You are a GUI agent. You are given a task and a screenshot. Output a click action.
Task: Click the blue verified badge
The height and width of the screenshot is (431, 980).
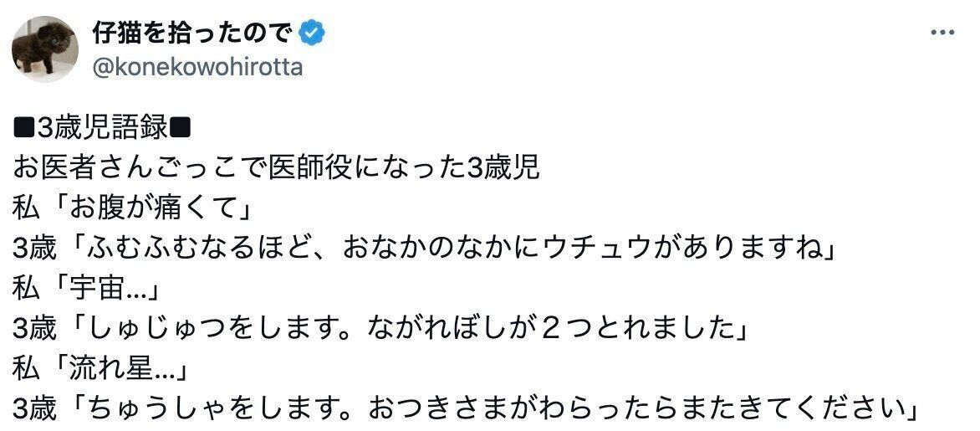coord(312,33)
